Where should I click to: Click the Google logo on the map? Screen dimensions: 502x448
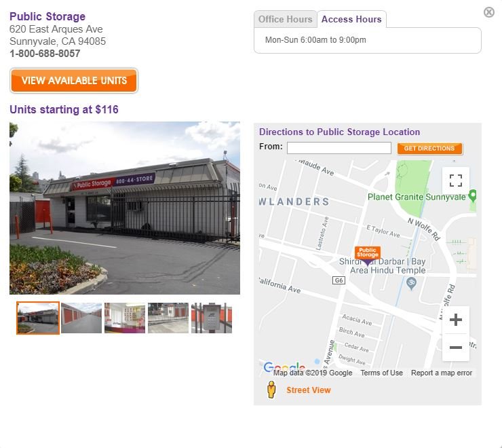284,368
